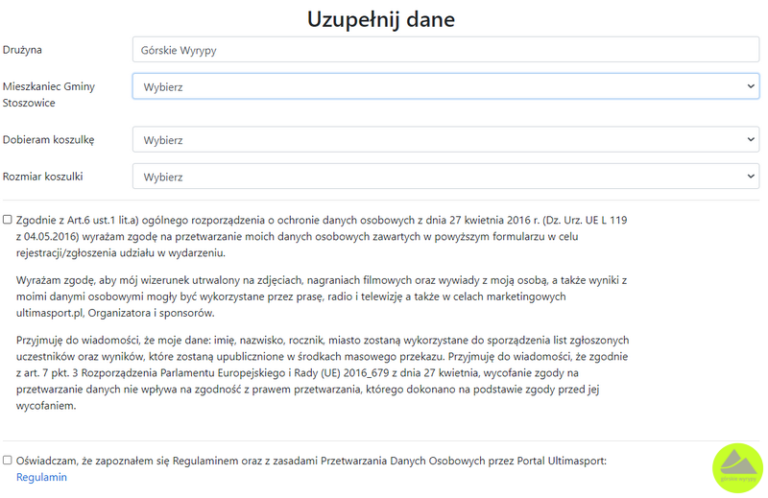The width and height of the screenshot is (768, 498).
Task: Click the chevron arrow in Rozmiar koszulki dropdown
Action: (751, 177)
